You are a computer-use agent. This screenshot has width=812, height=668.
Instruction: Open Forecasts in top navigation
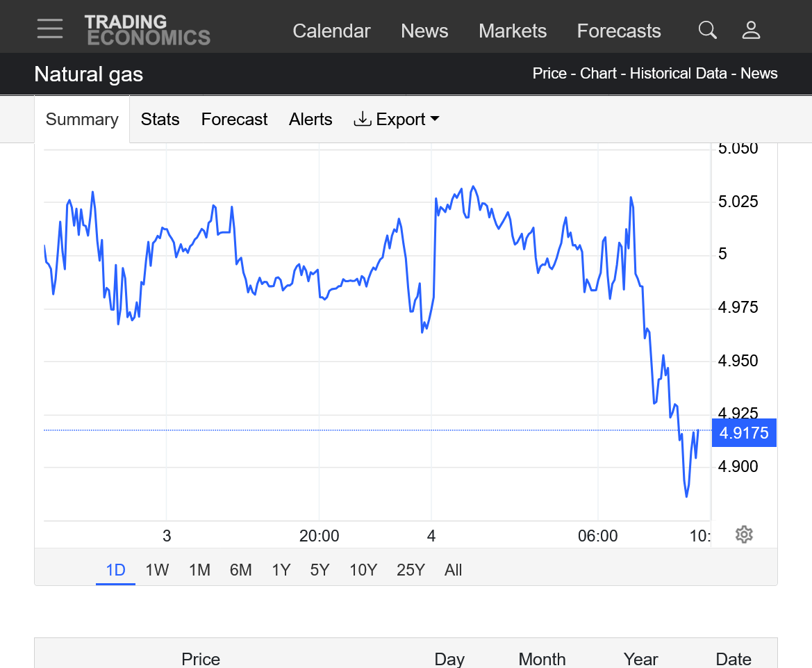619,31
